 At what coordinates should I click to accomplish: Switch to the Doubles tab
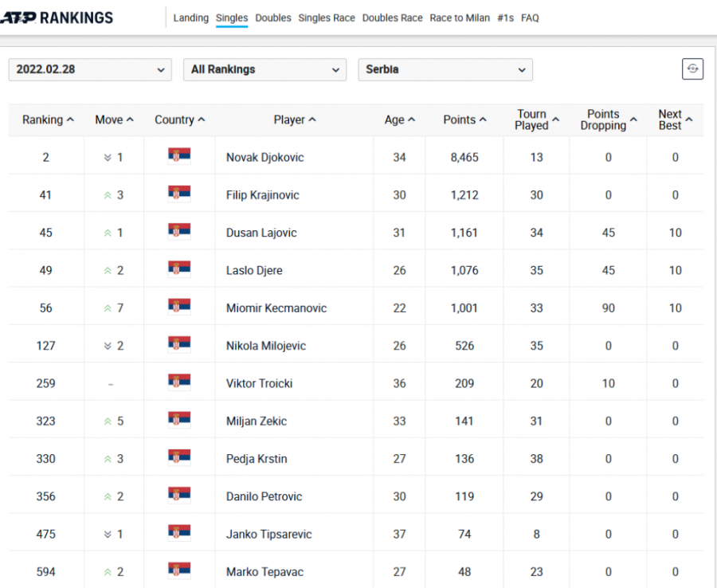point(272,18)
